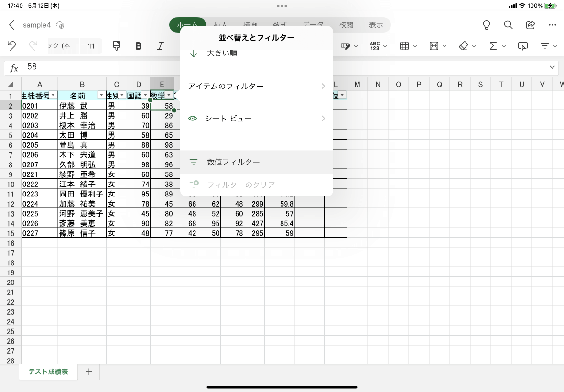The image size is (564, 392).
Task: Select the cell containing 427
Action: point(254,223)
